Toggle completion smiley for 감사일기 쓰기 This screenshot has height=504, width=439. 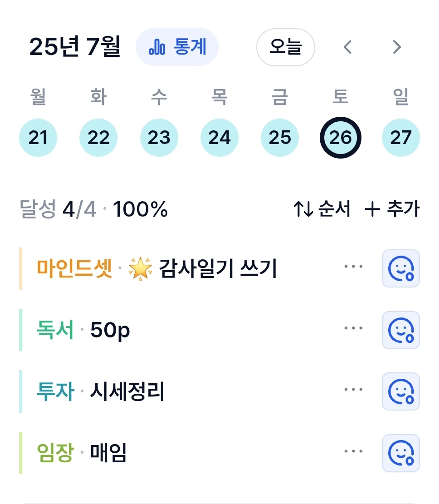click(x=401, y=269)
